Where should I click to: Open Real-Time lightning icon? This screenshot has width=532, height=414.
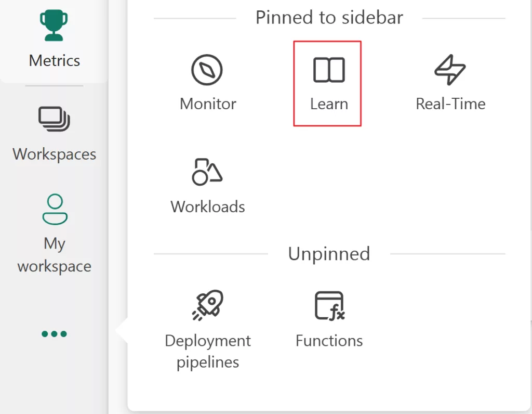[x=450, y=70]
